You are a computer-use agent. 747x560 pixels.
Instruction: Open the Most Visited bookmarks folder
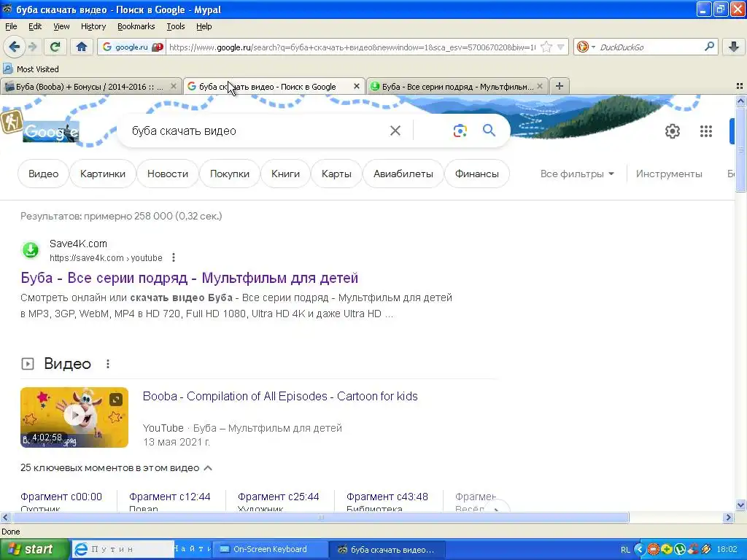(31, 69)
